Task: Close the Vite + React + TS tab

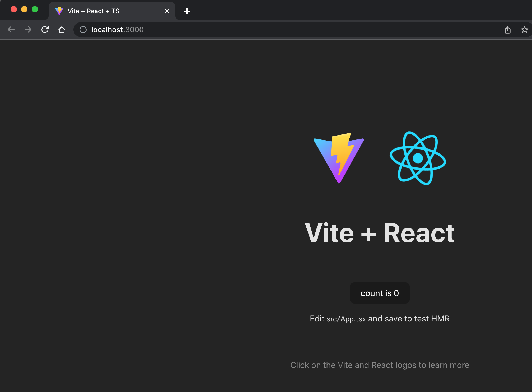Action: (167, 11)
